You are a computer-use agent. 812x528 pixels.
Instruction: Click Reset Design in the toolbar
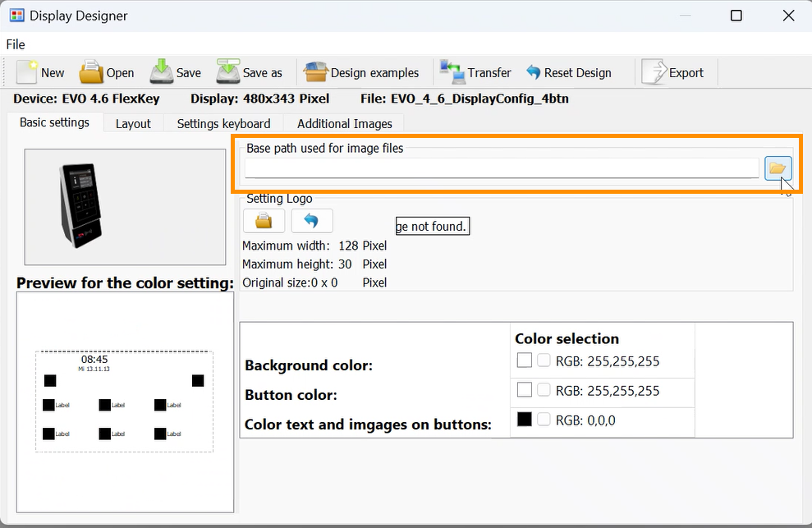pos(568,72)
